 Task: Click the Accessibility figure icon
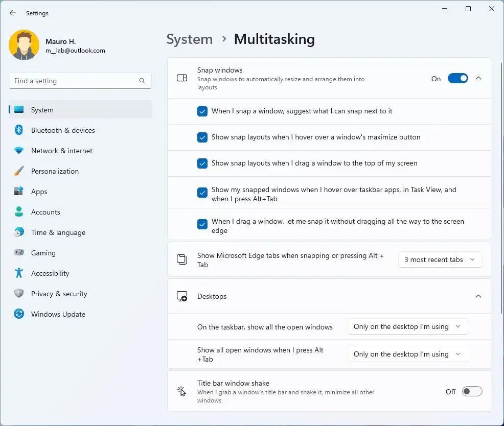19,273
